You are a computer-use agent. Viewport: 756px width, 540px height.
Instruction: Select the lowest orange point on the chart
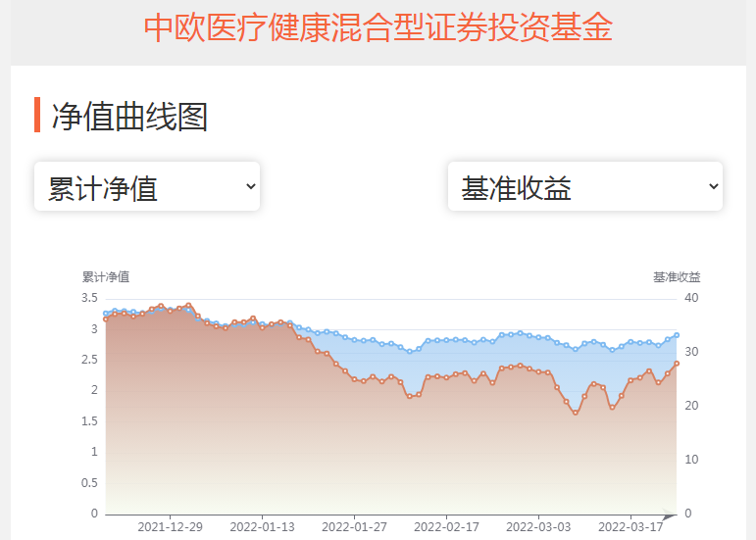pos(576,413)
